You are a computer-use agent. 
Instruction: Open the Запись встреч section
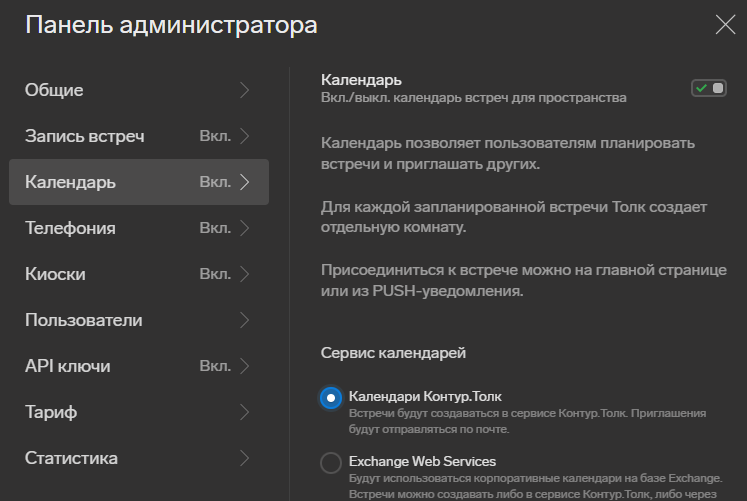pos(139,136)
